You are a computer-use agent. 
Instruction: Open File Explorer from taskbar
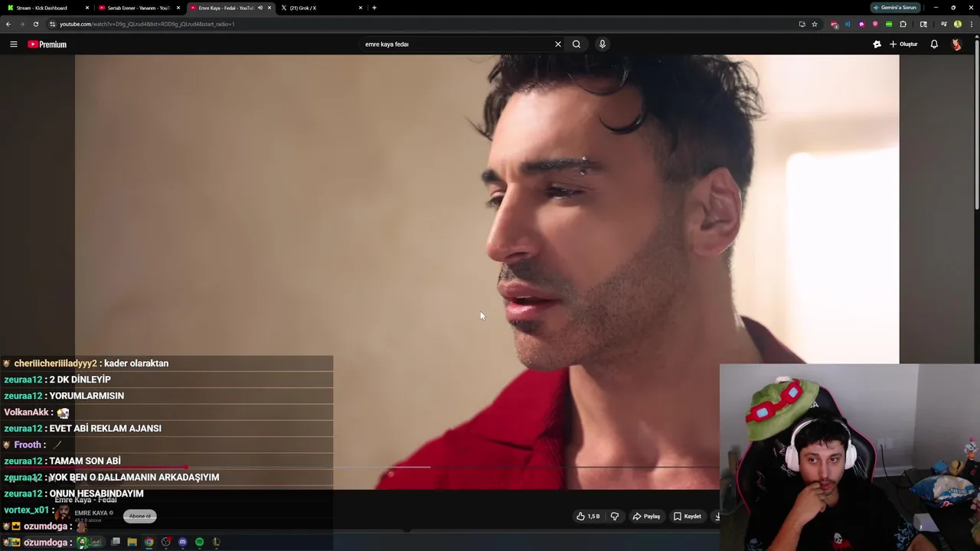[x=132, y=542]
